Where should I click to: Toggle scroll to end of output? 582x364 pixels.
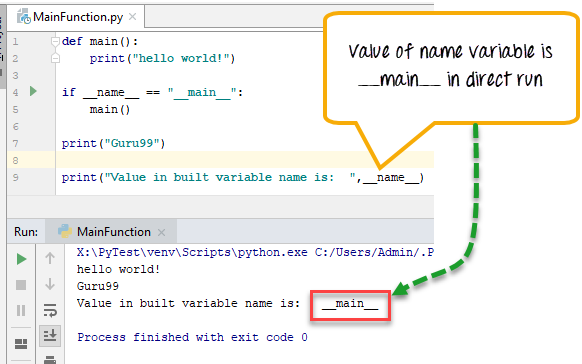coord(50,335)
